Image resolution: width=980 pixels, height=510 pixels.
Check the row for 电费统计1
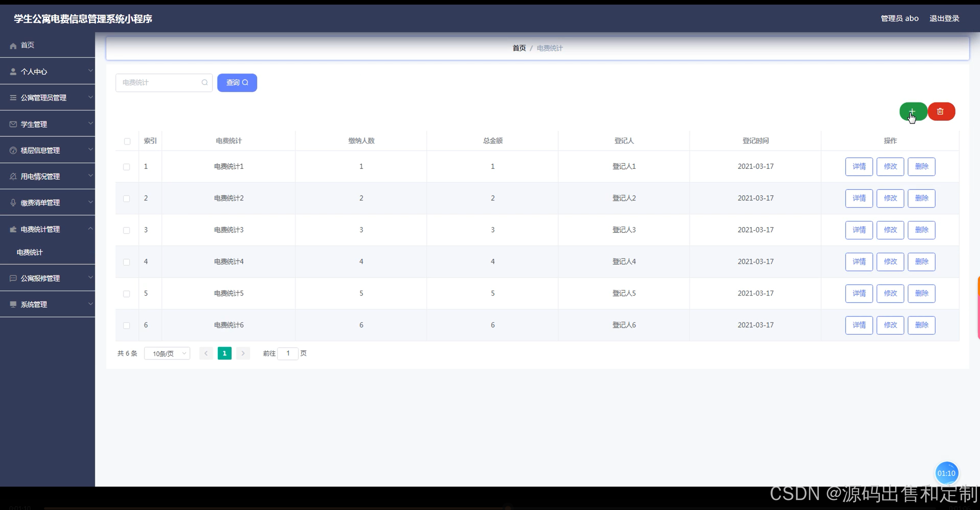click(x=126, y=167)
